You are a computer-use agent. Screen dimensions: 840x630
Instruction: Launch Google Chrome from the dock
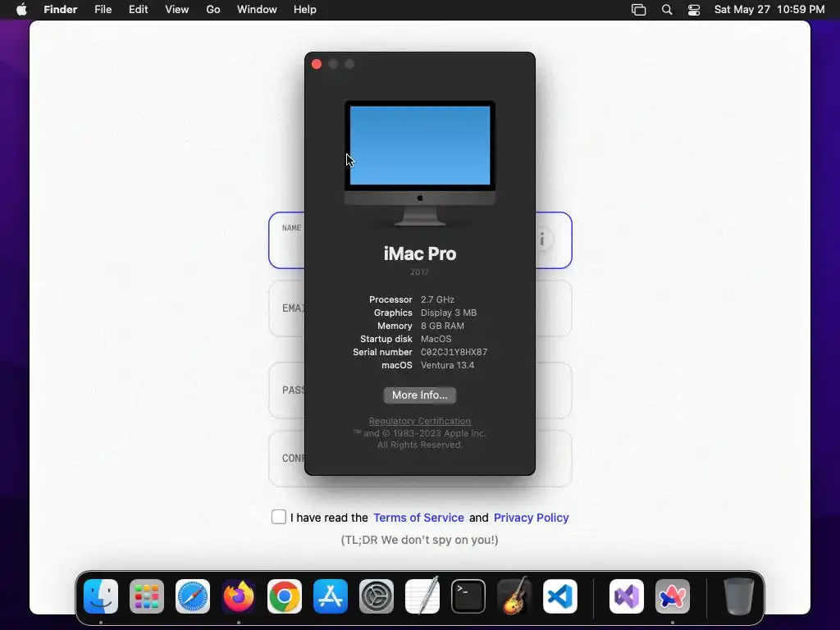coord(285,596)
